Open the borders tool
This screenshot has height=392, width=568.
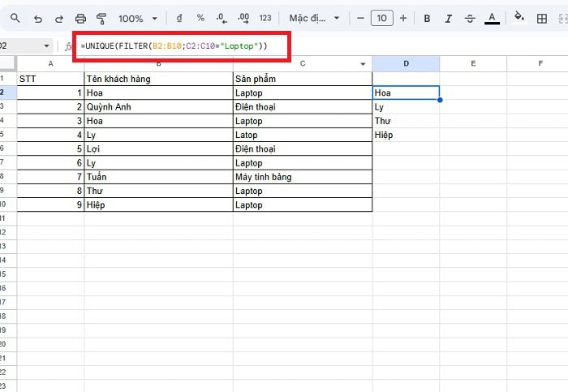click(x=542, y=18)
